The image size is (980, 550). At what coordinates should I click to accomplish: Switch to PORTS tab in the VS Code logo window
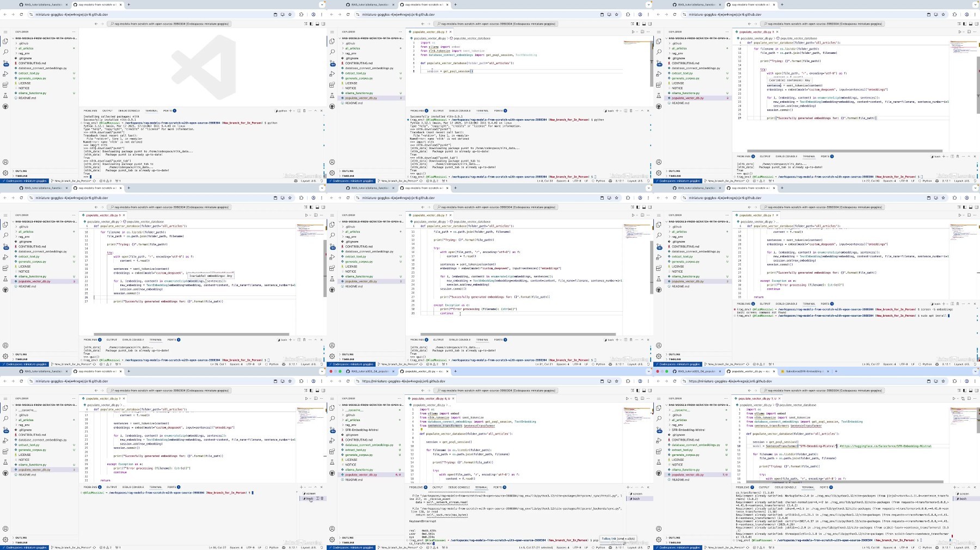click(169, 110)
